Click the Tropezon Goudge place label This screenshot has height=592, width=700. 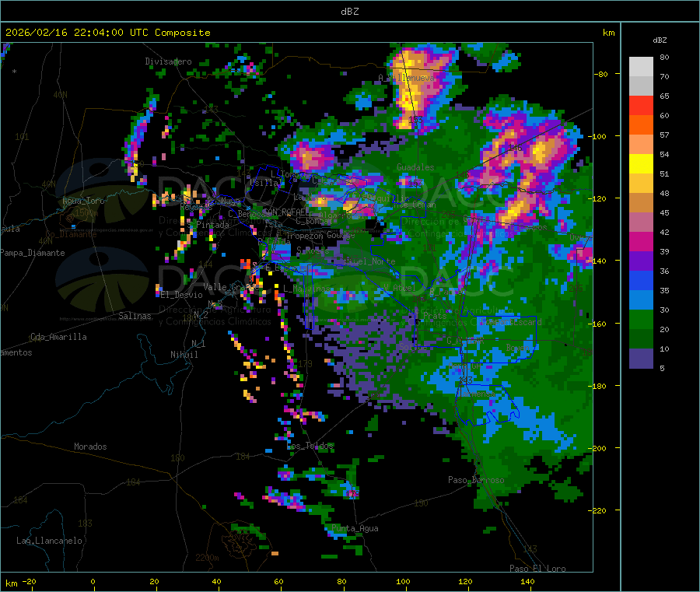pos(320,236)
